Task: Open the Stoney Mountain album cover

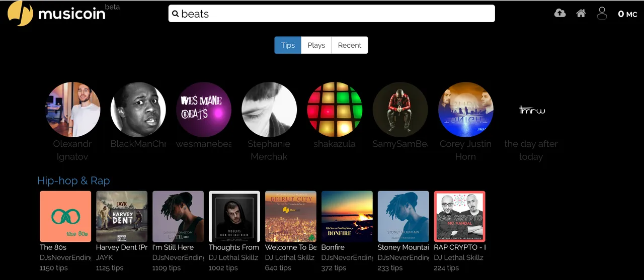Action: [404, 217]
